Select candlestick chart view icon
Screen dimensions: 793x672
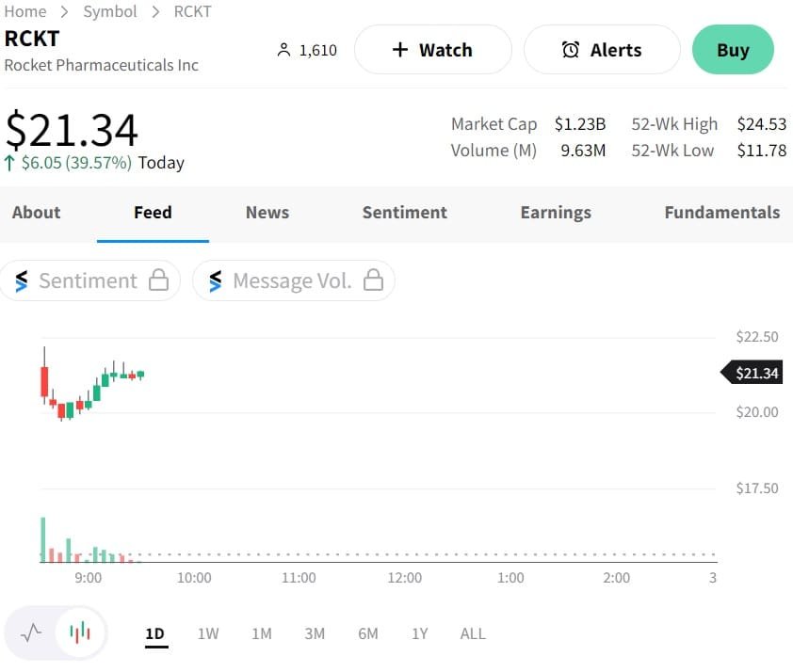(x=81, y=632)
